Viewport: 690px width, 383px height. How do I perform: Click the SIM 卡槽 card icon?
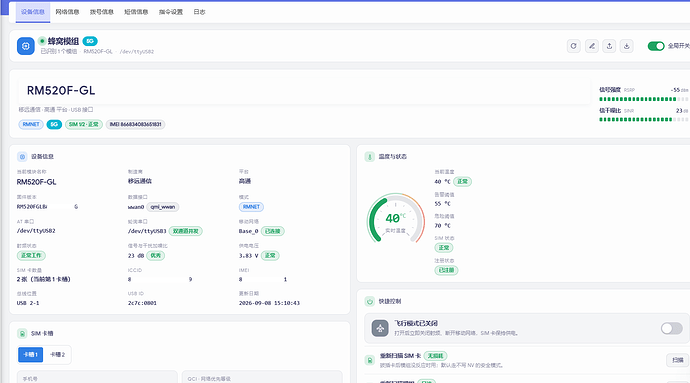click(x=22, y=333)
